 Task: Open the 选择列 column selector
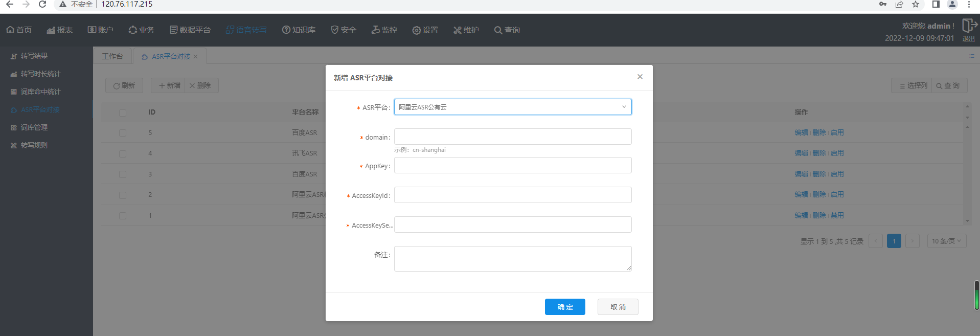(913, 85)
